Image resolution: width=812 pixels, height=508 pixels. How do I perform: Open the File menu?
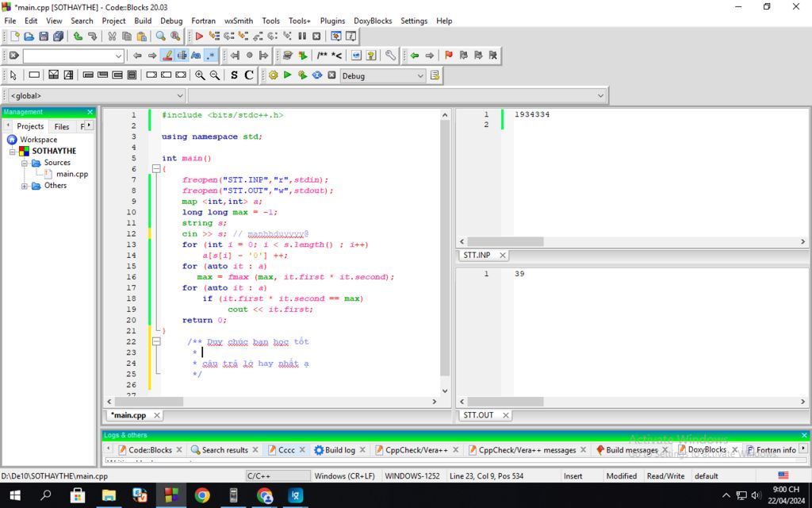tap(10, 21)
